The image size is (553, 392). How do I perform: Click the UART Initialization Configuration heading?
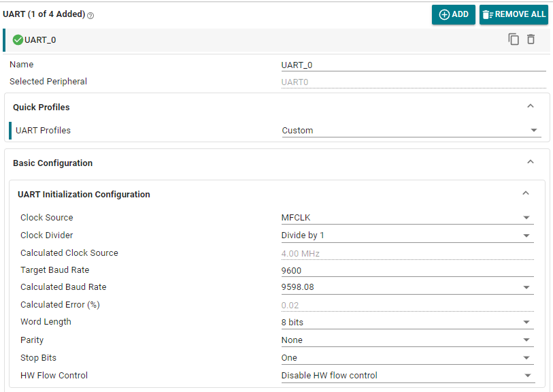tap(84, 195)
